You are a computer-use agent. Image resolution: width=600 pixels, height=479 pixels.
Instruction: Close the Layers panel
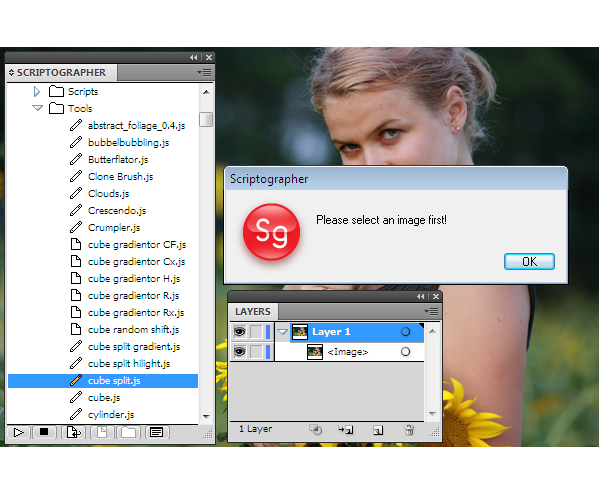point(435,297)
